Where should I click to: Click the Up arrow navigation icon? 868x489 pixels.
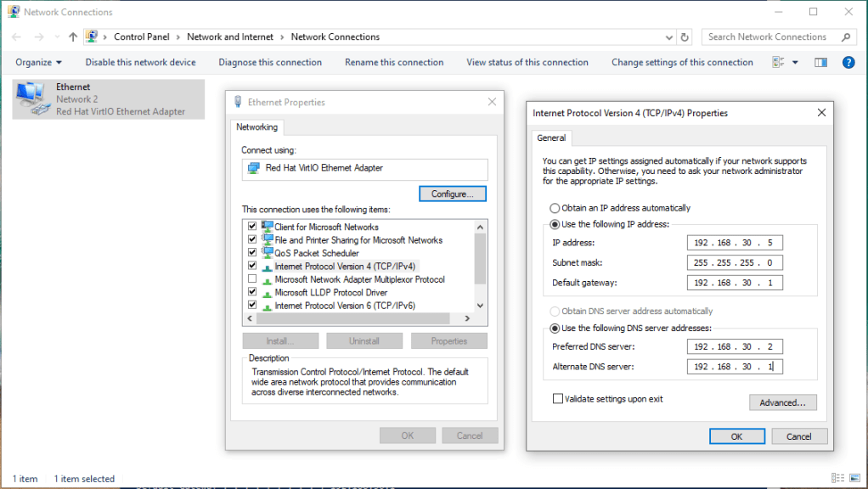[x=73, y=37]
